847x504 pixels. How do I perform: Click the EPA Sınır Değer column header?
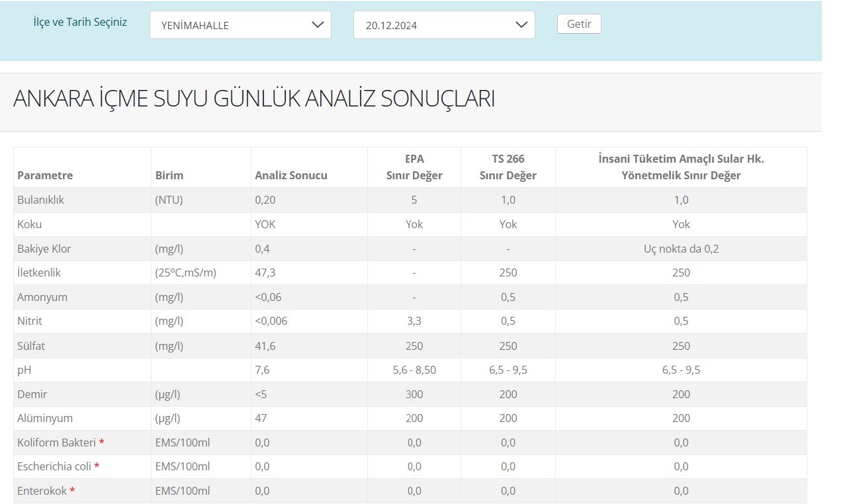tap(414, 167)
